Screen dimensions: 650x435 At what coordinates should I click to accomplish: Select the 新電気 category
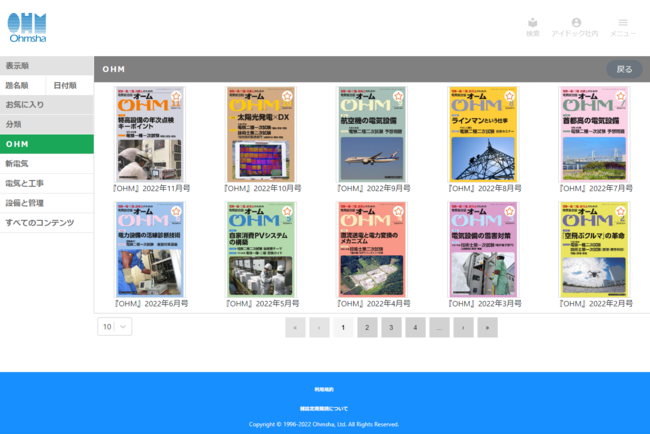click(x=46, y=164)
